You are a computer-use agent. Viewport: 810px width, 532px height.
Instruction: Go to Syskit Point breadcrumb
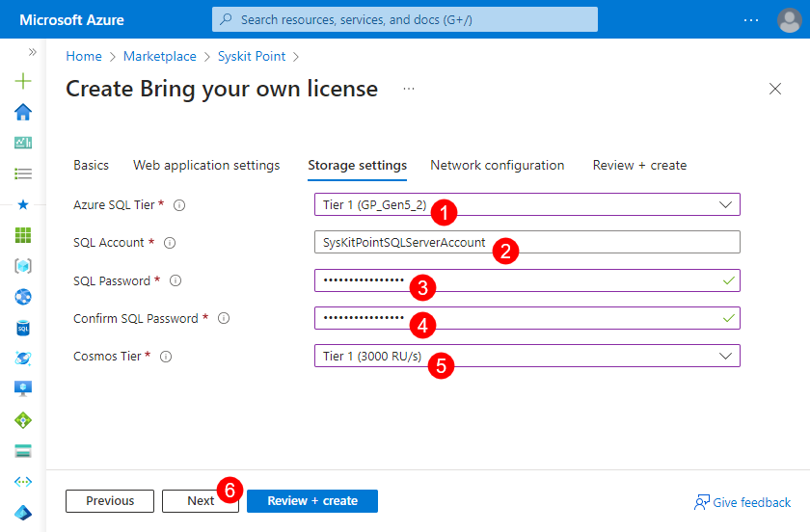(x=252, y=56)
